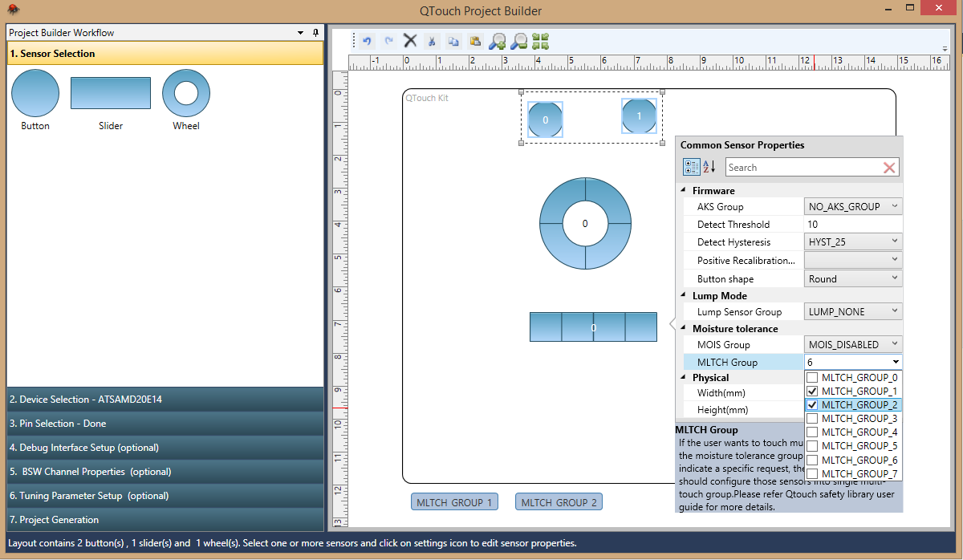The height and width of the screenshot is (560, 963).
Task: Uncheck MLTCH_GROUP_1
Action: click(x=812, y=391)
